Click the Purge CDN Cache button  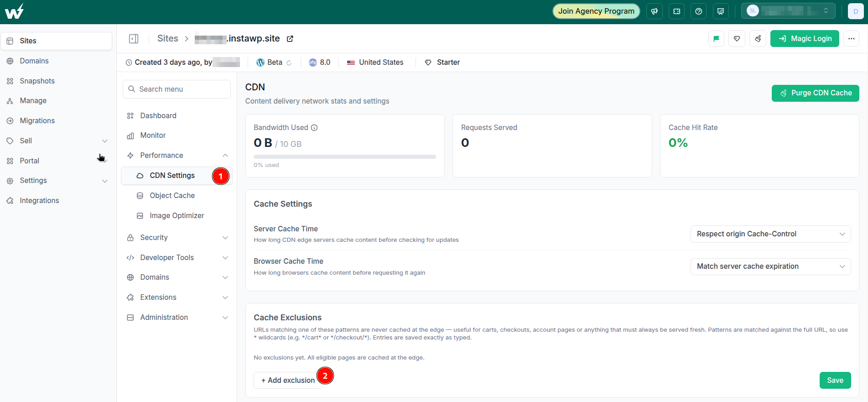click(x=815, y=93)
